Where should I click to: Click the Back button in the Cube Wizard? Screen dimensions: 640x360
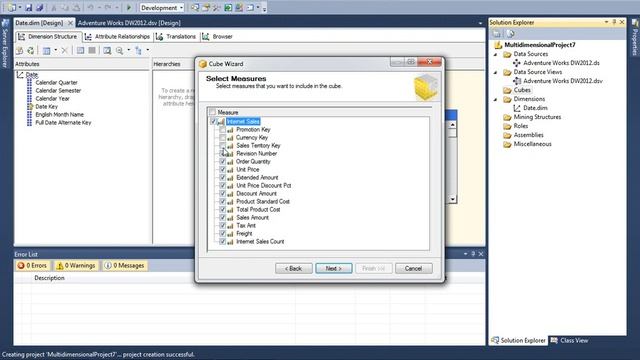(x=293, y=269)
